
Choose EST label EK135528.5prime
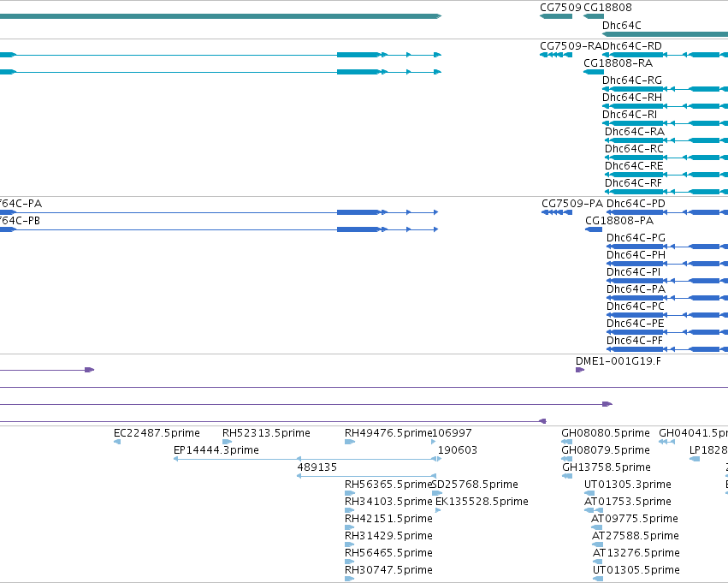(x=482, y=503)
